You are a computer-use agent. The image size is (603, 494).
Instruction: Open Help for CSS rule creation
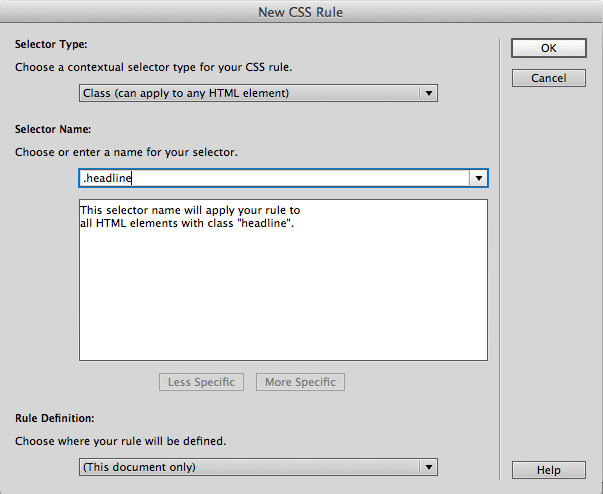click(x=547, y=470)
